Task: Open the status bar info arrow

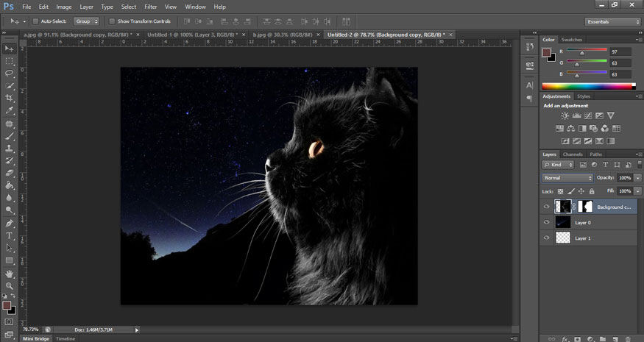Action: pos(137,329)
